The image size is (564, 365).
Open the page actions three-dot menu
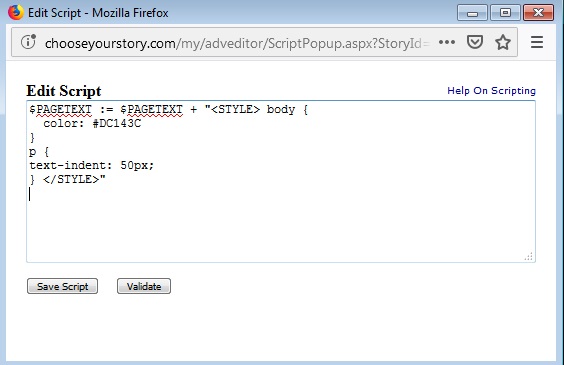coord(447,42)
